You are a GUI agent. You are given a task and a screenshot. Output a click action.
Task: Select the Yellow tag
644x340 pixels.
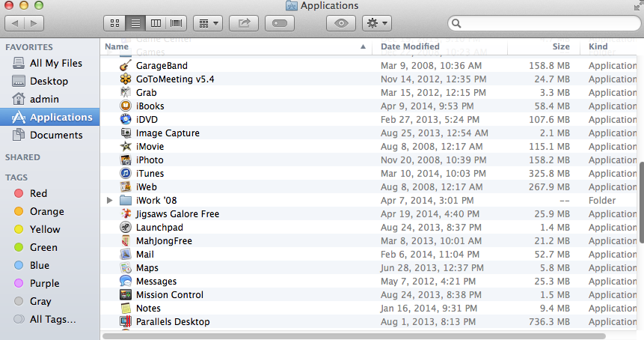[49, 229]
